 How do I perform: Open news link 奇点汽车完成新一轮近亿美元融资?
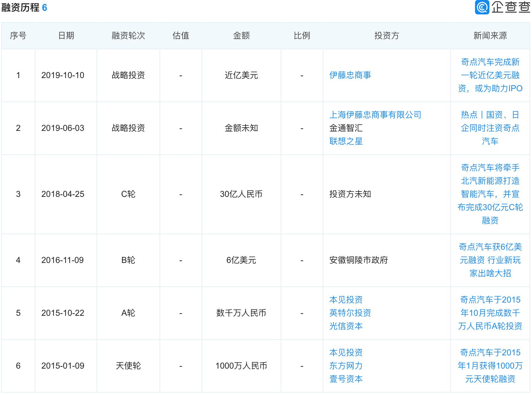490,75
